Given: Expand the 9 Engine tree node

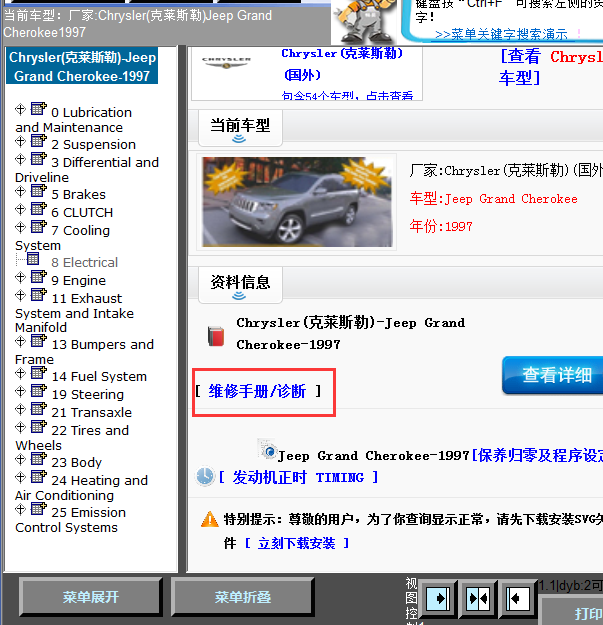Looking at the screenshot, I should pos(20,277).
